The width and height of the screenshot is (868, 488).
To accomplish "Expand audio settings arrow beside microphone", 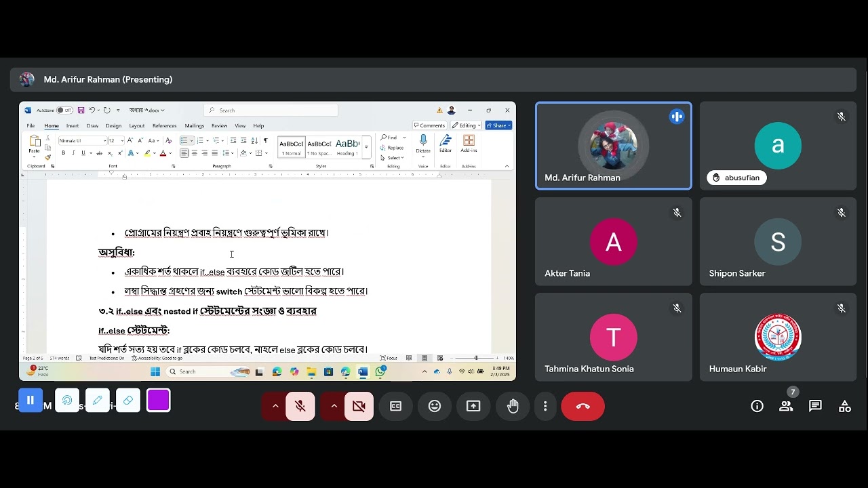I will coord(275,406).
